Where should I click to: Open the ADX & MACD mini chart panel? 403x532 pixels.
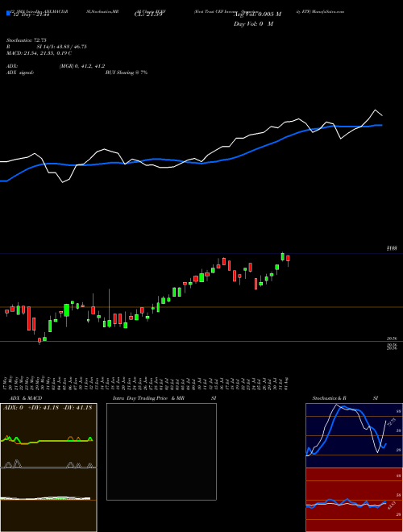click(x=48, y=468)
